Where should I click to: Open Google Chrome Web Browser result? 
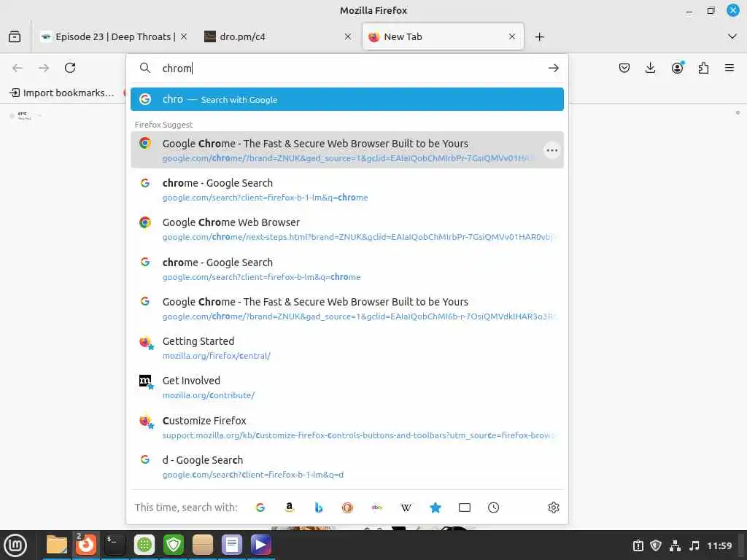347,229
